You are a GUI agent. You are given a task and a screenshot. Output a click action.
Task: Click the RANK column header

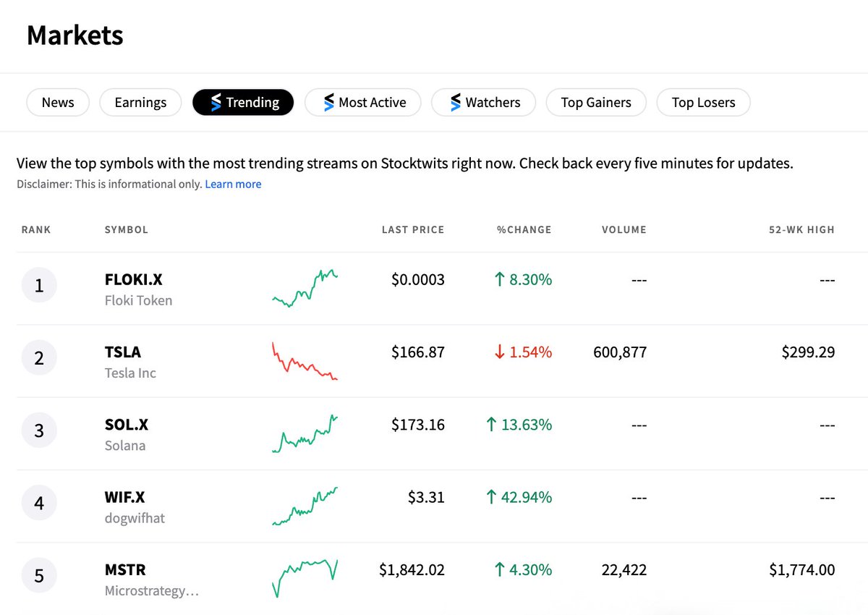[x=36, y=229]
